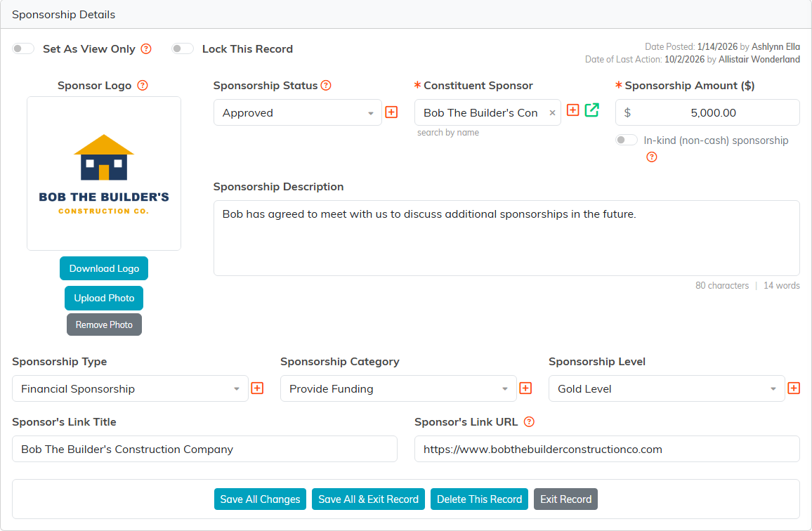Open Sponsorship Level dropdown showing Gold Level
The width and height of the screenshot is (812, 531).
(667, 388)
